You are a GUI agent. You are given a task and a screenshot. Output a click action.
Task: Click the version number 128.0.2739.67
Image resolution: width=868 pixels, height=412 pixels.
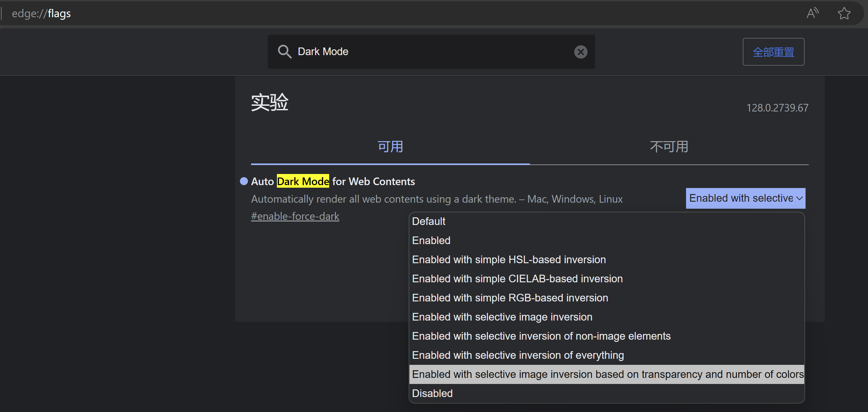click(x=777, y=108)
